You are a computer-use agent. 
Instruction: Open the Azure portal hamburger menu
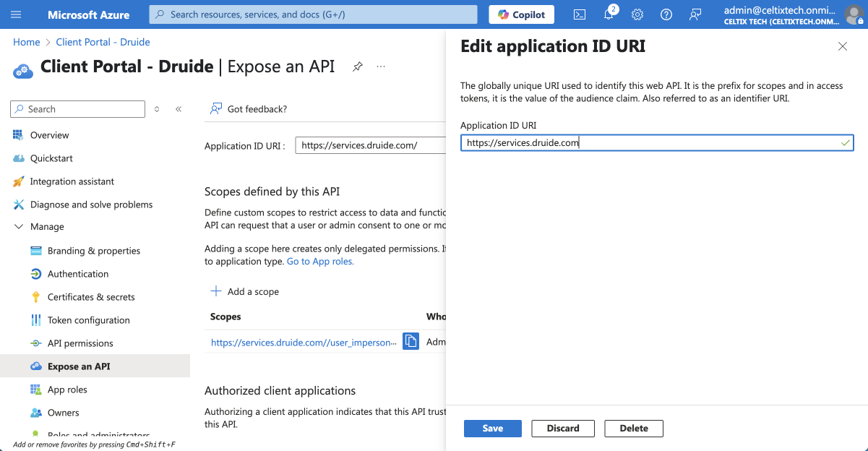coord(16,14)
